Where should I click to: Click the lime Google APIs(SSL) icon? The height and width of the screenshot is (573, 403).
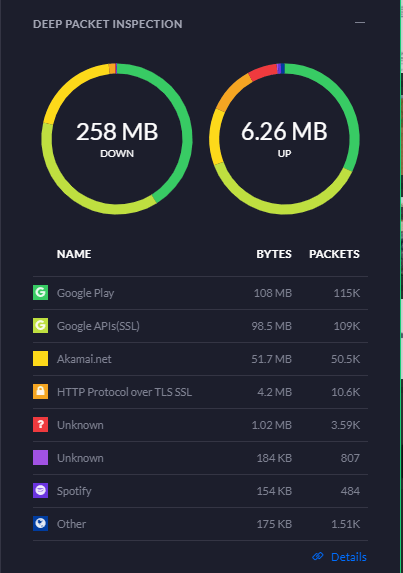pyautogui.click(x=41, y=326)
